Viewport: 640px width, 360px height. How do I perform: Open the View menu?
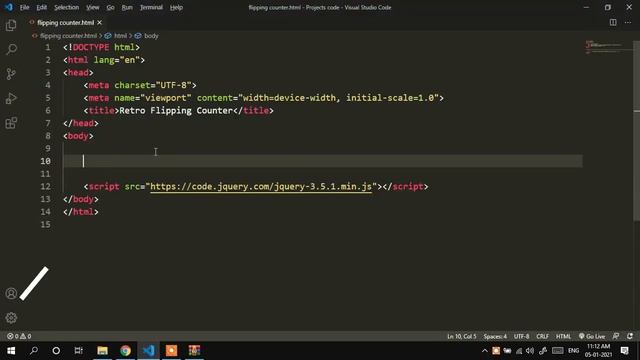[93, 7]
